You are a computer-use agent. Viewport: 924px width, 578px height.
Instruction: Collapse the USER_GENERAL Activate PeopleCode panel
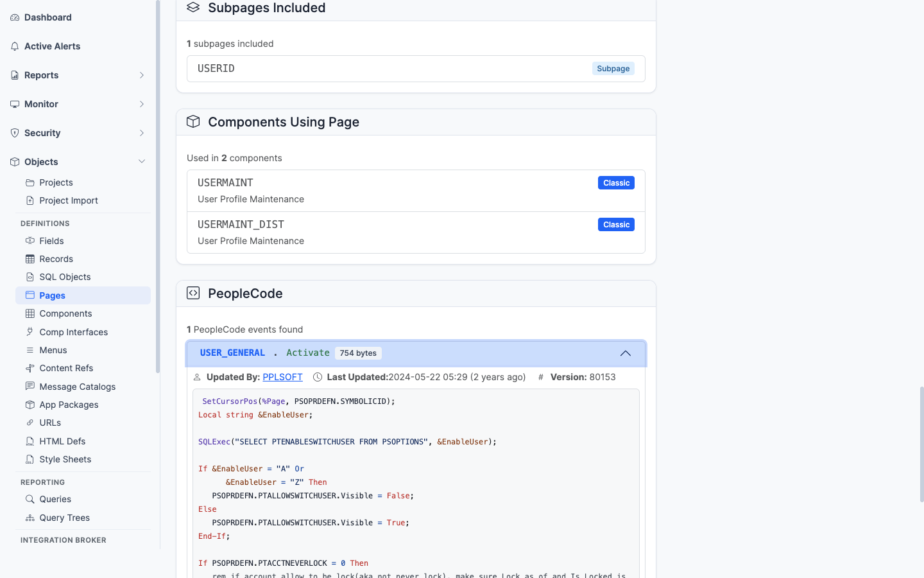(626, 353)
